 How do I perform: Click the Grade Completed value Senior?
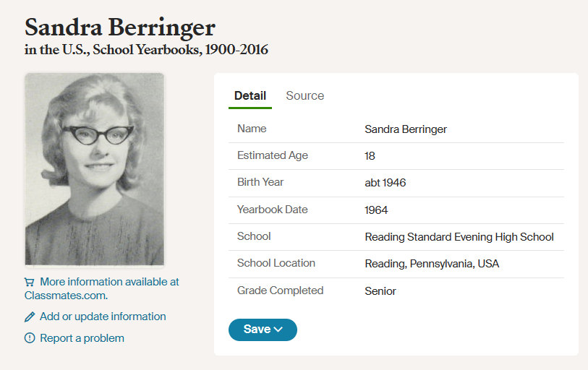(380, 291)
